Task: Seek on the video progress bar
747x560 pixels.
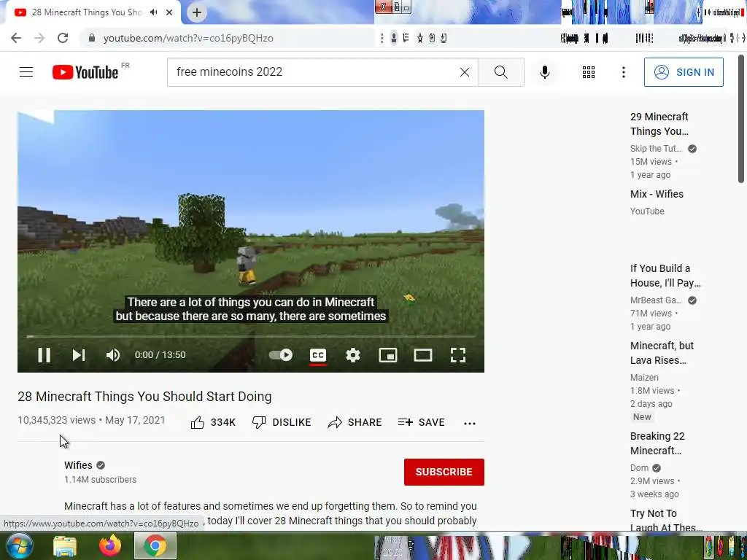Action: [251, 336]
